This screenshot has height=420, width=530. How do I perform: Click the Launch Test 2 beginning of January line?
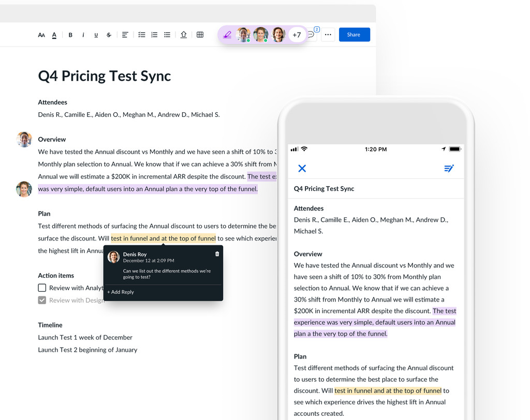point(87,350)
